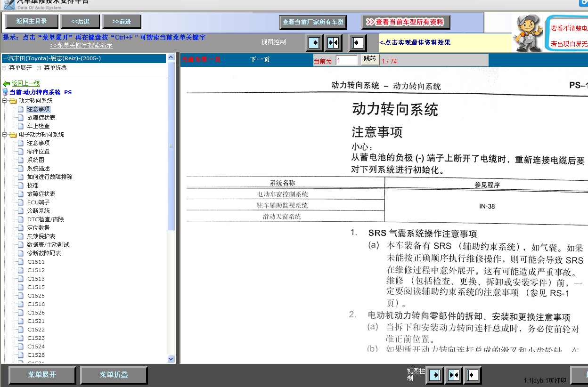Open C1512 fault code item

[36, 270]
